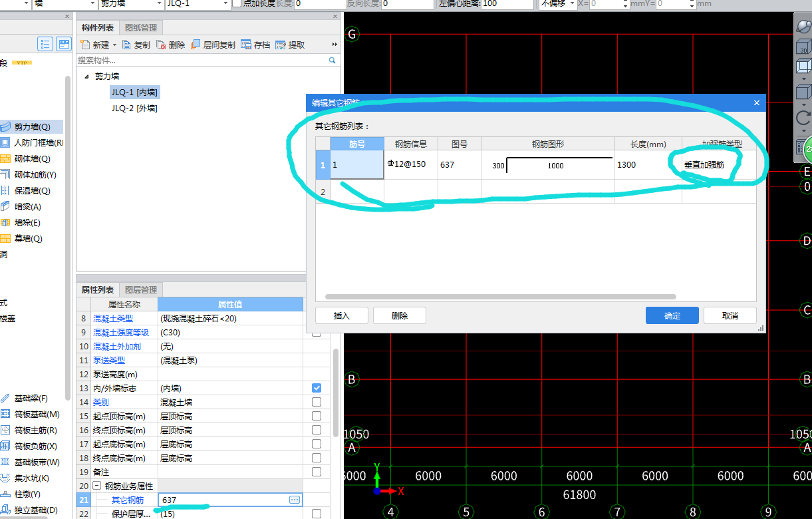Tick the checkbox in the 类别 row
Image resolution: width=812 pixels, height=519 pixels.
317,402
